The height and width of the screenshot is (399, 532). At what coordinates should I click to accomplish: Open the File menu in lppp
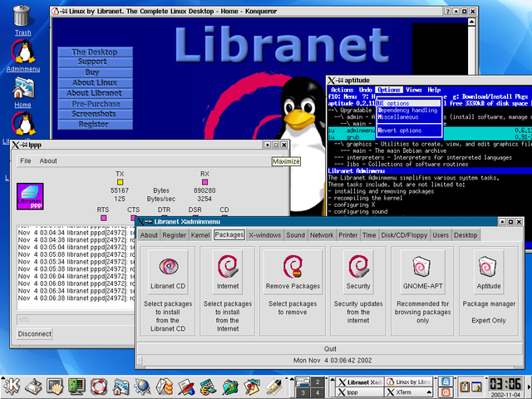pyautogui.click(x=26, y=160)
